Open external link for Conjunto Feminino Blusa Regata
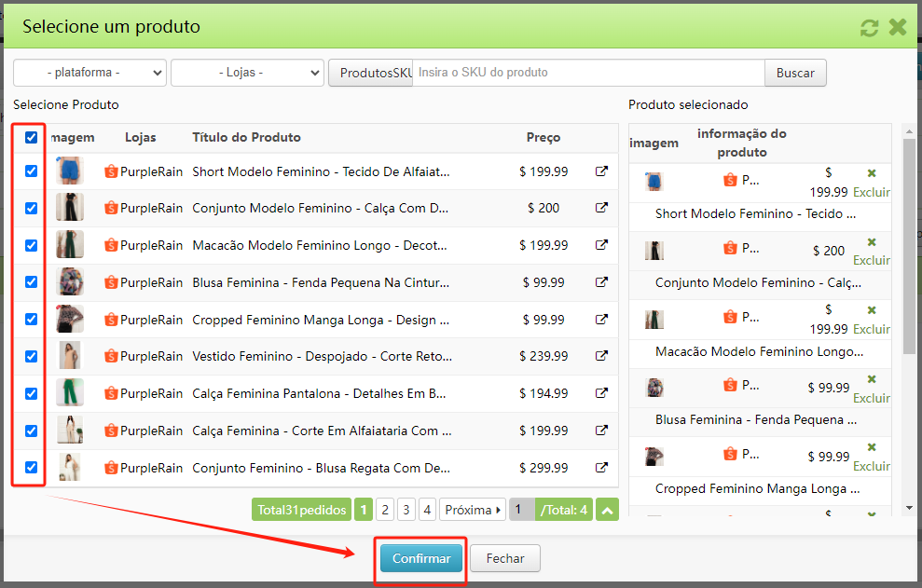This screenshot has width=922, height=588. tap(601, 468)
